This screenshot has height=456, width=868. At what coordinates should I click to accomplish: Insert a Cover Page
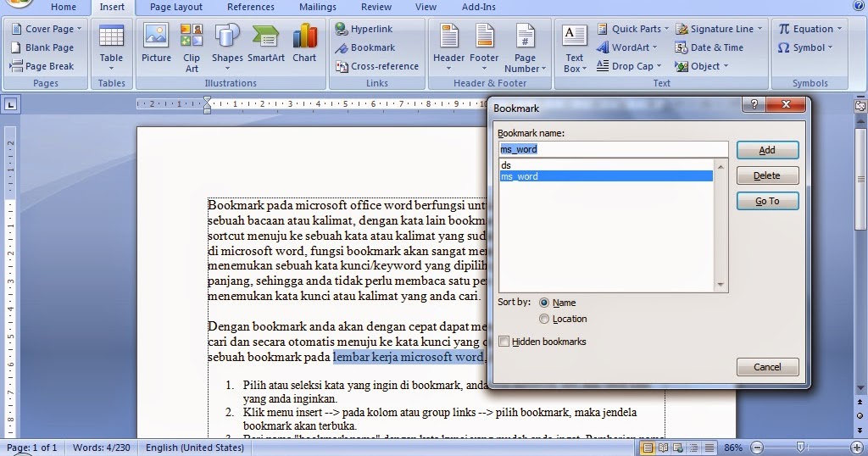[47, 29]
